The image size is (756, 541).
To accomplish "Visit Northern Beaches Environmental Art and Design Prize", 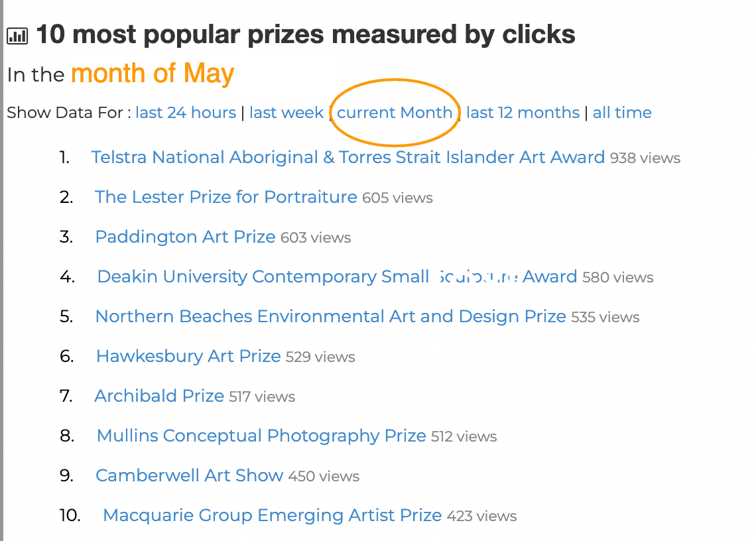I will coord(330,316).
